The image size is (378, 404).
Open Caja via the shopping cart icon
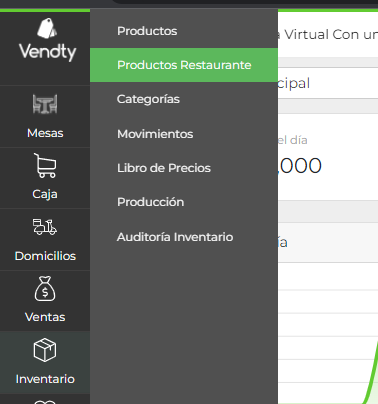[45, 165]
